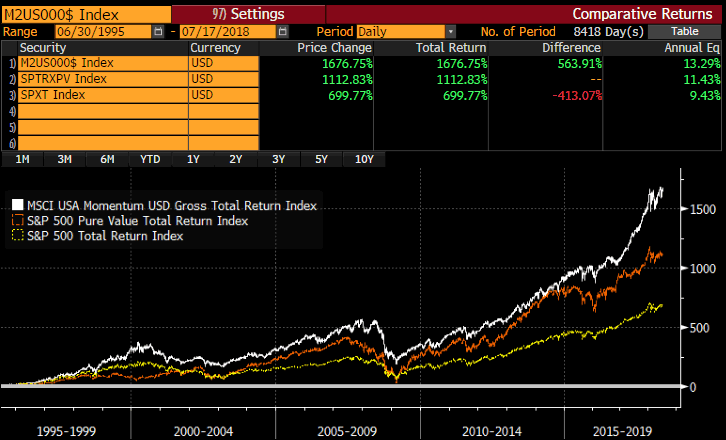Click the start date field 06/30/1995
Viewport: 726px width, 440px height.
pos(103,31)
